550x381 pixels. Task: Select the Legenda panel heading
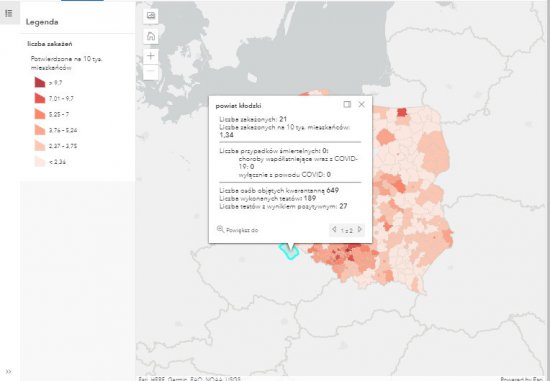pyautogui.click(x=42, y=22)
